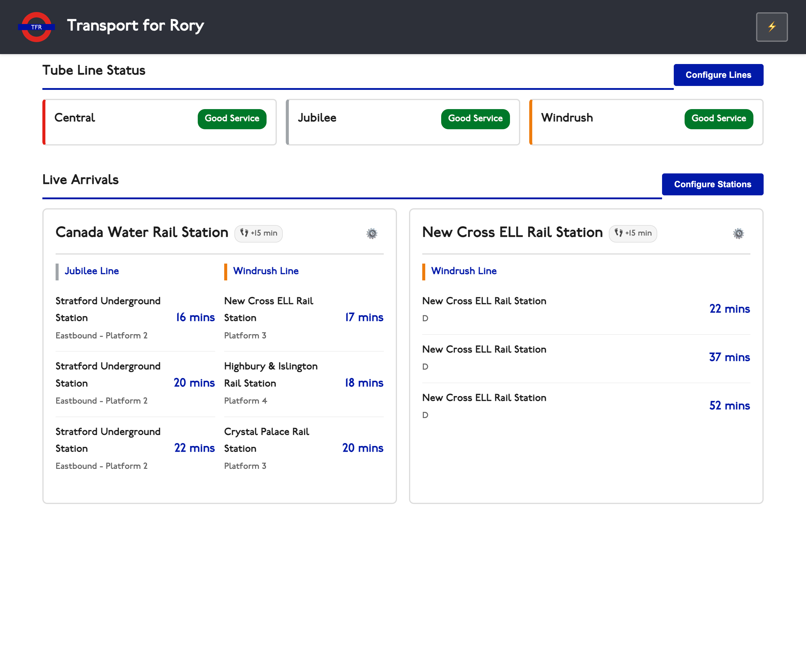The height and width of the screenshot is (672, 806).
Task: Click Configure Stations button
Action: 712,184
